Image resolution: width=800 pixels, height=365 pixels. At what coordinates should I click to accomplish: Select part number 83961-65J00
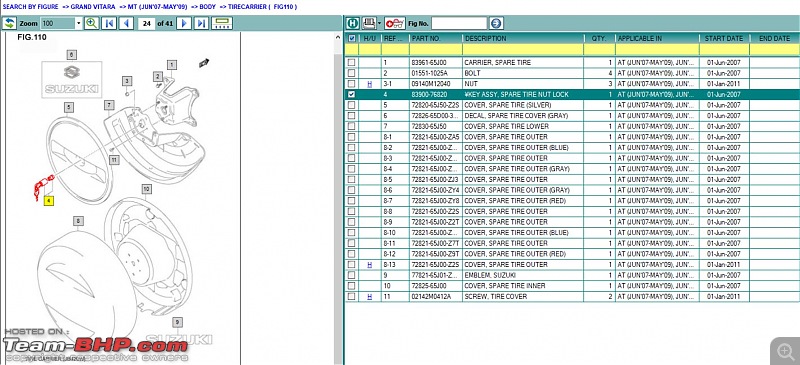coord(428,62)
